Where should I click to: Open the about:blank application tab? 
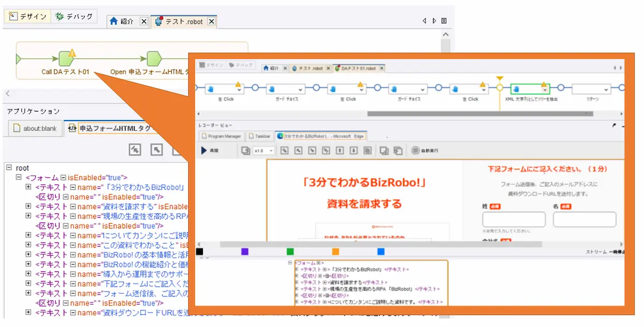(x=35, y=129)
